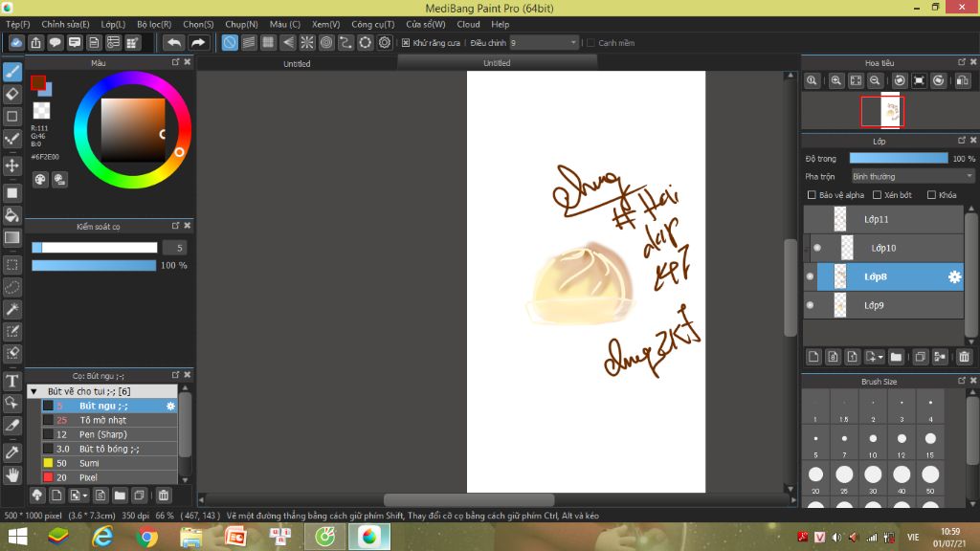Viewport: 980px width, 551px height.
Task: Toggle Khử răng cưa anti-aliasing checkbox
Action: point(406,42)
